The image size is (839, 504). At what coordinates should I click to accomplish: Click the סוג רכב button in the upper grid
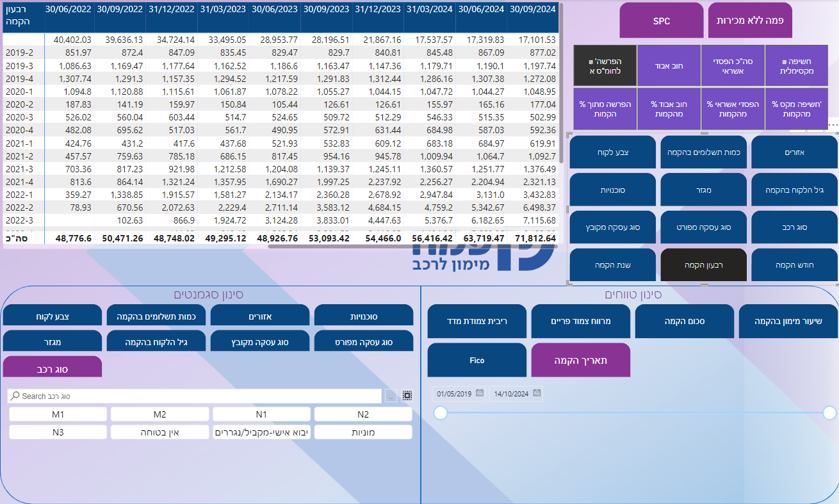click(x=795, y=227)
